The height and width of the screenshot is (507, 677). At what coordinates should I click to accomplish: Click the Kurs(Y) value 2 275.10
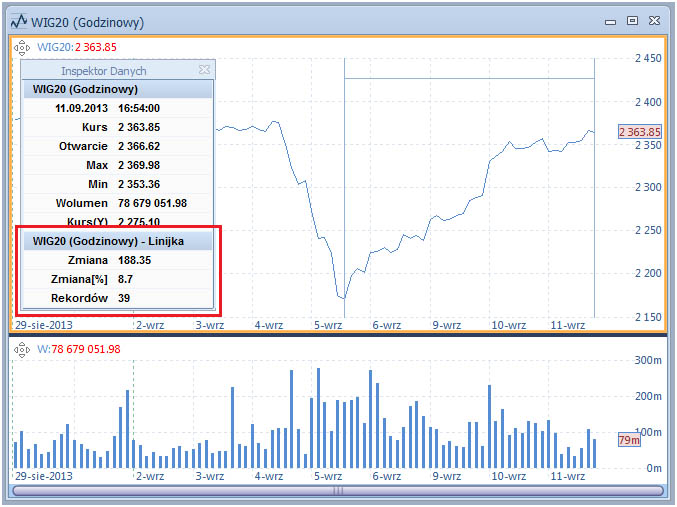point(139,222)
